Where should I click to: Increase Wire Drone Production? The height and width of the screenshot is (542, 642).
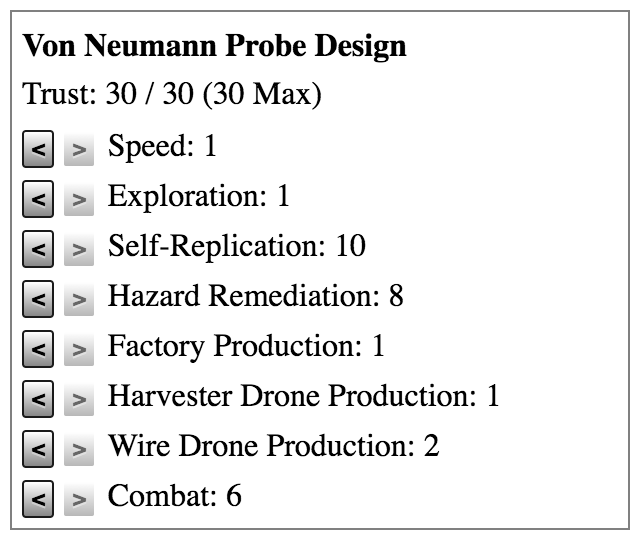click(x=78, y=448)
